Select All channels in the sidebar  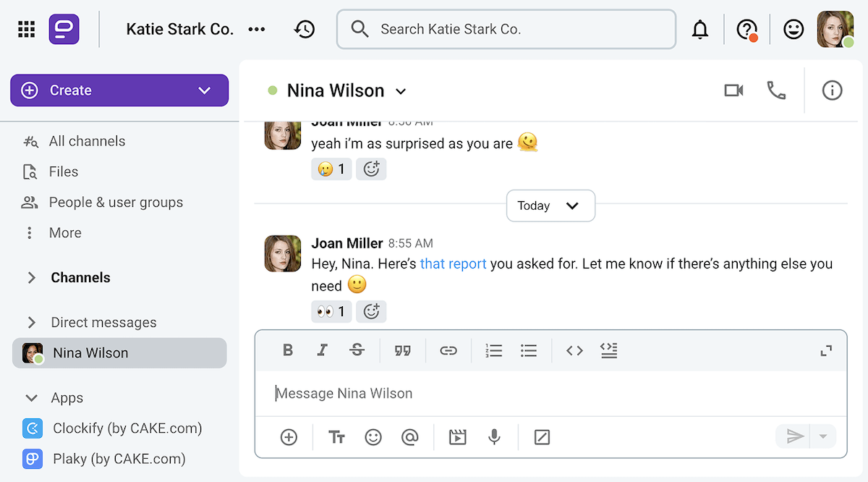[x=87, y=140]
